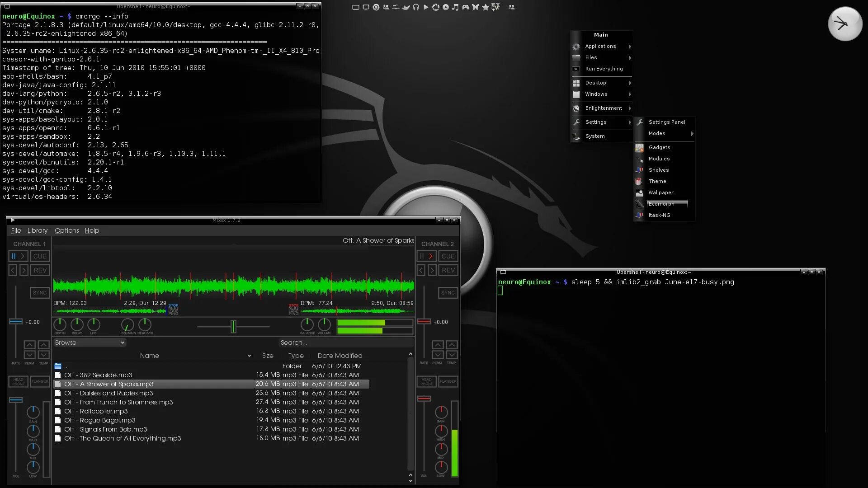Expand the Modes submenu arrow
Image resolution: width=868 pixels, height=488 pixels.
692,134
